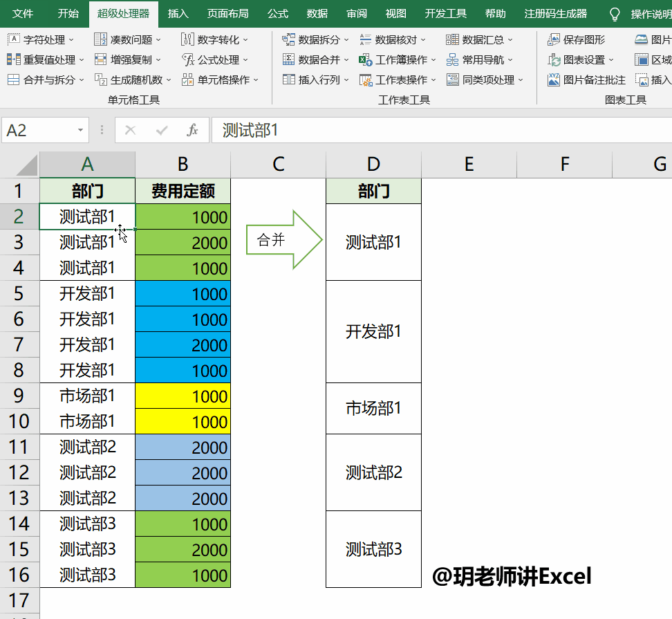The width and height of the screenshot is (672, 619).
Task: Click the cancel X in formula bar
Action: (130, 130)
